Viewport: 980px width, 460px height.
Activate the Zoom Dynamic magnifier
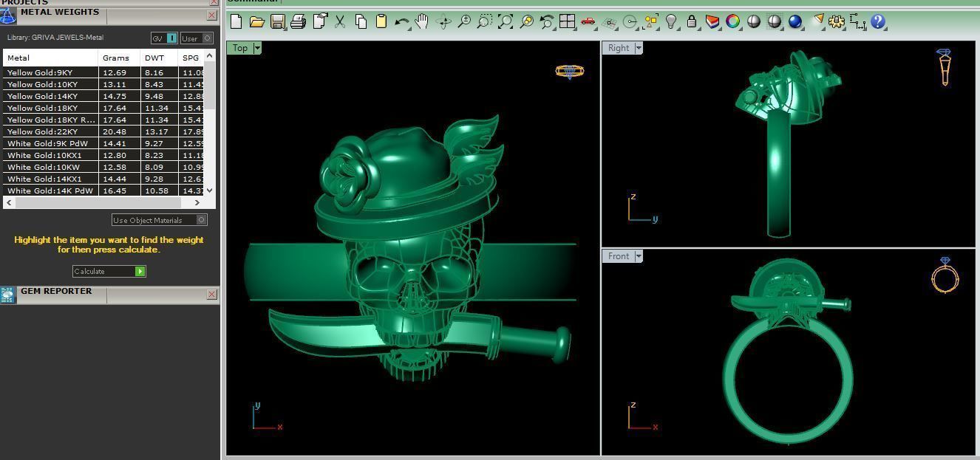coord(464,21)
